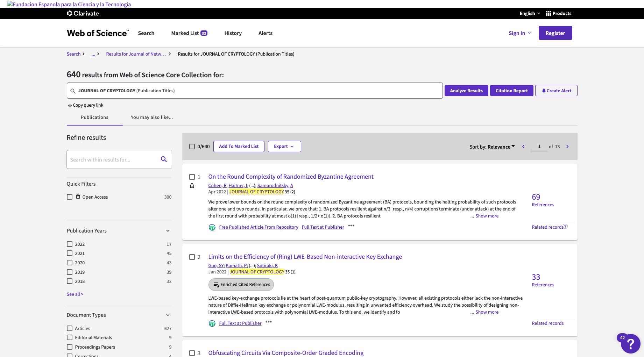Viewport: 644px width, 357px height.
Task: Switch to the Publications tab
Action: pos(94,117)
